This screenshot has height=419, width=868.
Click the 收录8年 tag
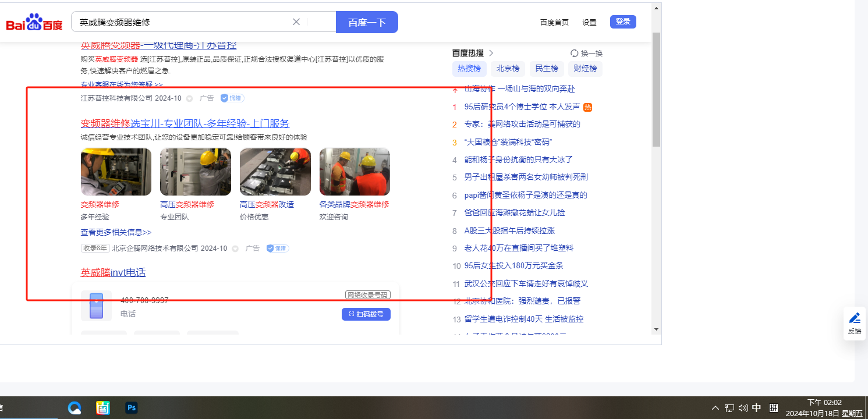[95, 248]
